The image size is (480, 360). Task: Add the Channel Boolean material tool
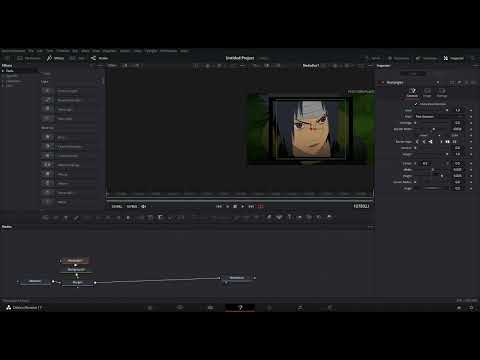coord(68,147)
